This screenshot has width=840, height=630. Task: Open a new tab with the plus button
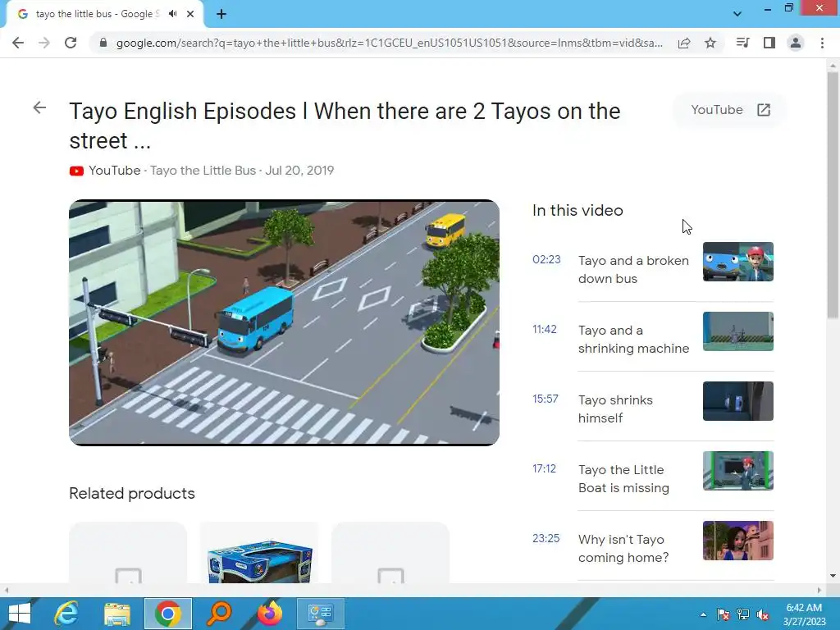(x=221, y=14)
